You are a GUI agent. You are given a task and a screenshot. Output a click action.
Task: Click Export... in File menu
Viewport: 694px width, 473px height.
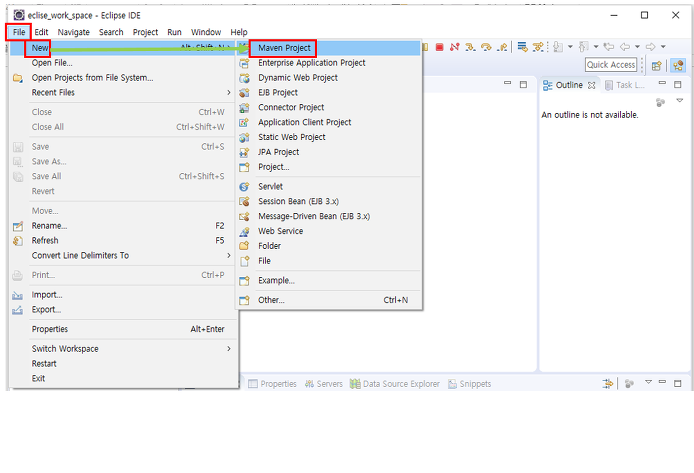coord(124,310)
